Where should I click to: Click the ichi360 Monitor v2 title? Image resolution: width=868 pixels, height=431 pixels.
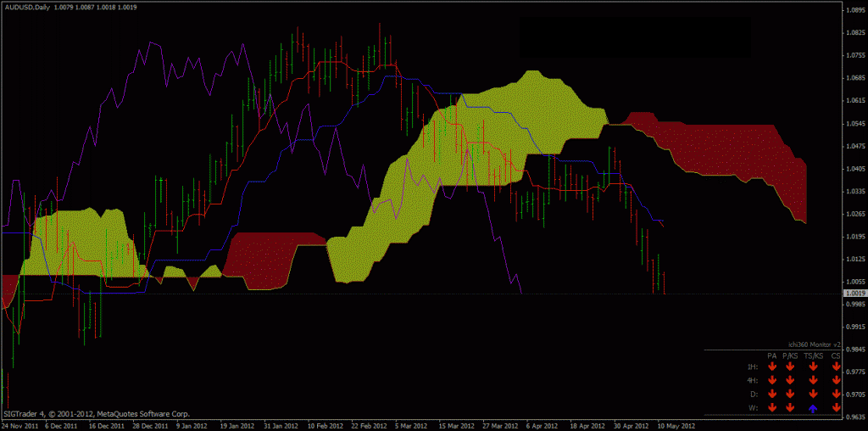(814, 344)
